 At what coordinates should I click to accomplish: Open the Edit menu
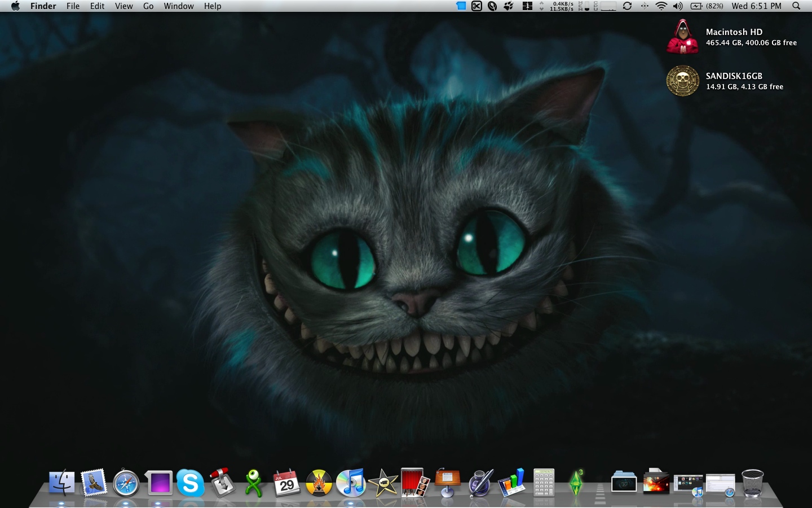point(97,6)
